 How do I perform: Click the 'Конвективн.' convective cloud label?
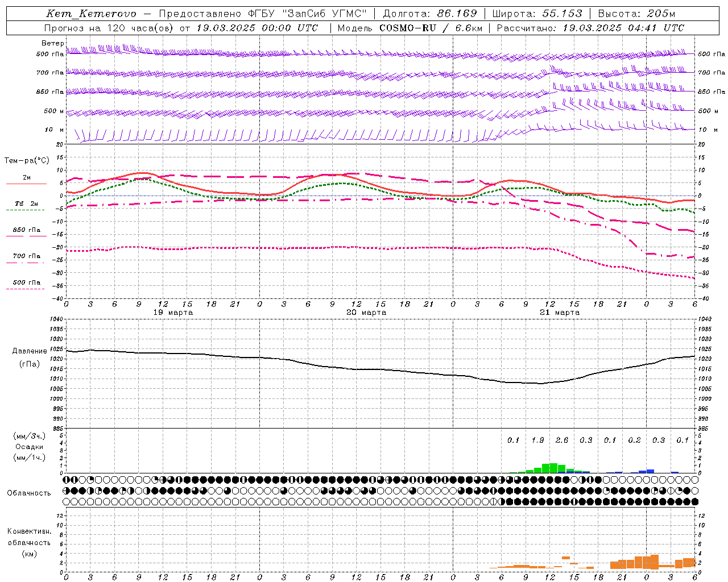pyautogui.click(x=29, y=531)
